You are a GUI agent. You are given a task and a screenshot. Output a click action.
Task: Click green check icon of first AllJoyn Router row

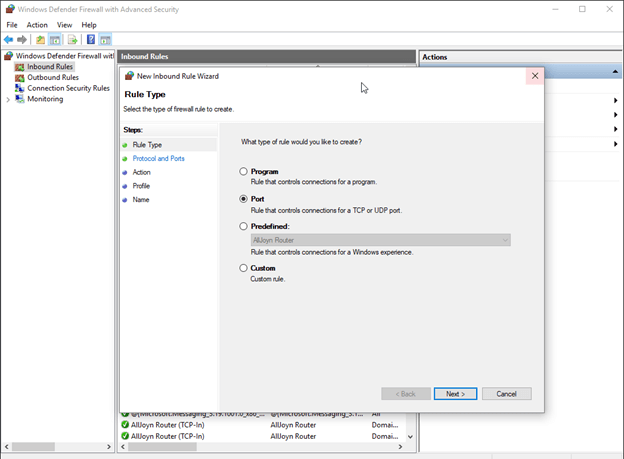pyautogui.click(x=125, y=425)
